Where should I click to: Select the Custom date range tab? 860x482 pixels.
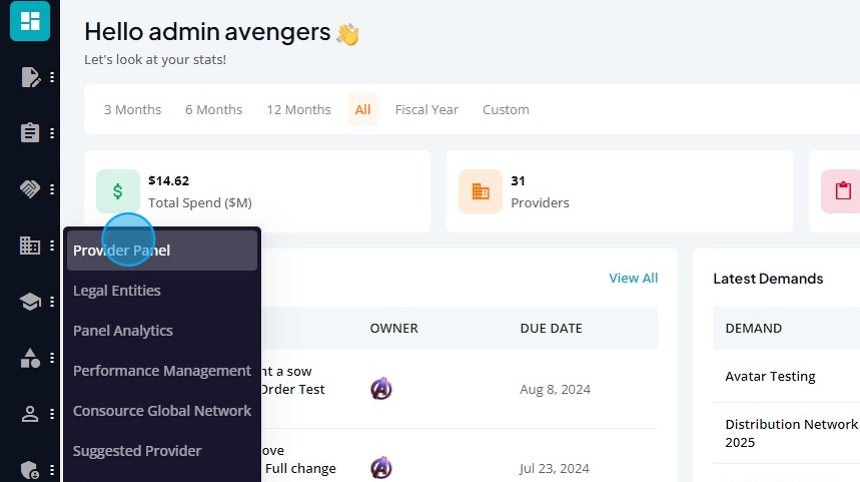(506, 110)
